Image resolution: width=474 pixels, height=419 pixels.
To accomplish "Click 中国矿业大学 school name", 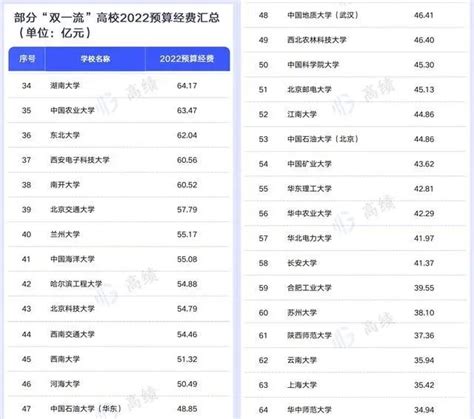I will [310, 164].
